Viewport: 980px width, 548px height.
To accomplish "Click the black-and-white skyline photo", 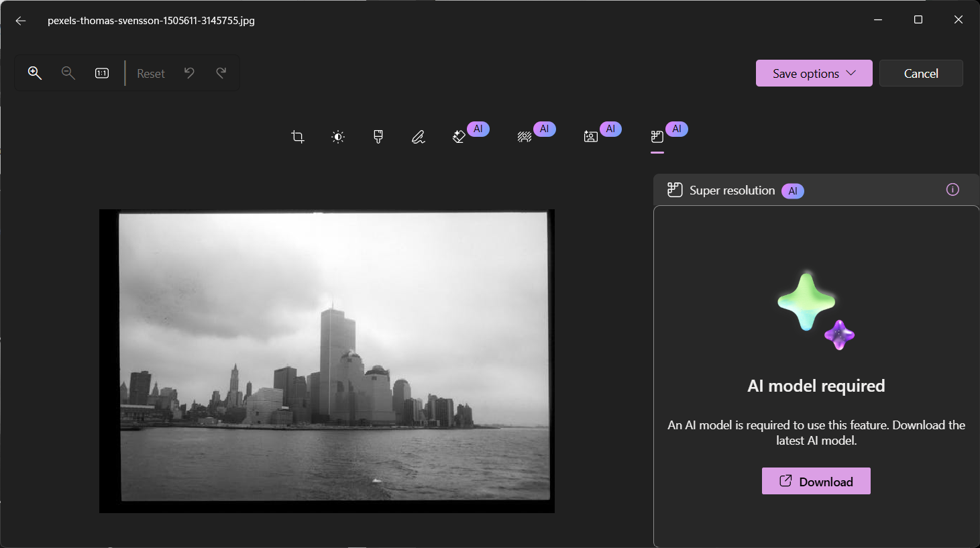I will click(x=333, y=357).
